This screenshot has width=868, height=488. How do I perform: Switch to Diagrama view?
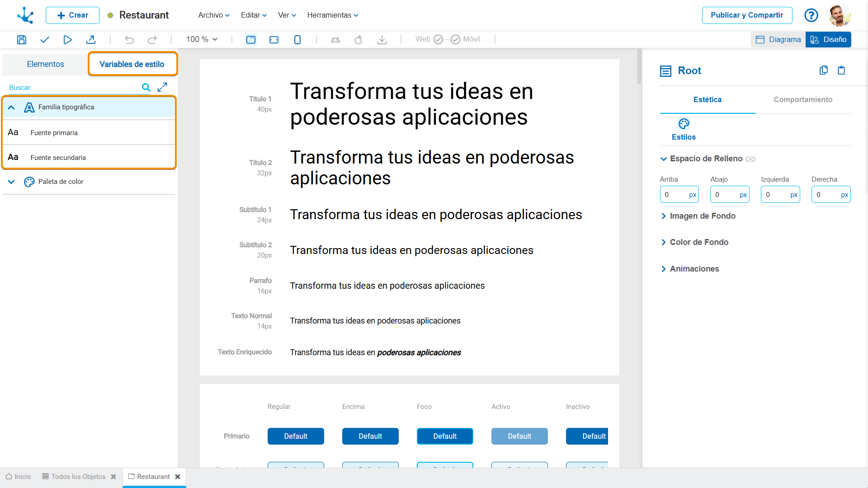tap(778, 39)
